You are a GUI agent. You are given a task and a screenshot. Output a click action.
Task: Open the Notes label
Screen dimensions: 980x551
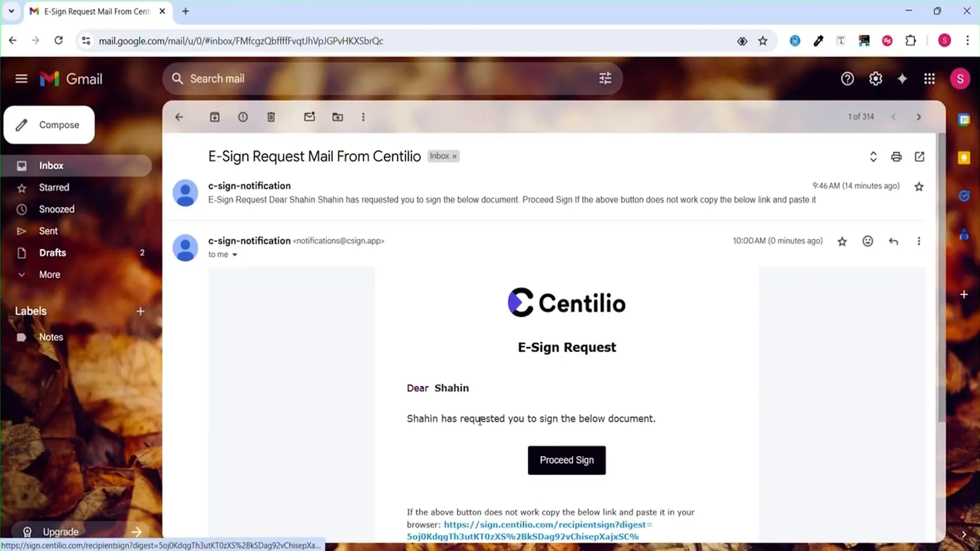tap(76, 337)
